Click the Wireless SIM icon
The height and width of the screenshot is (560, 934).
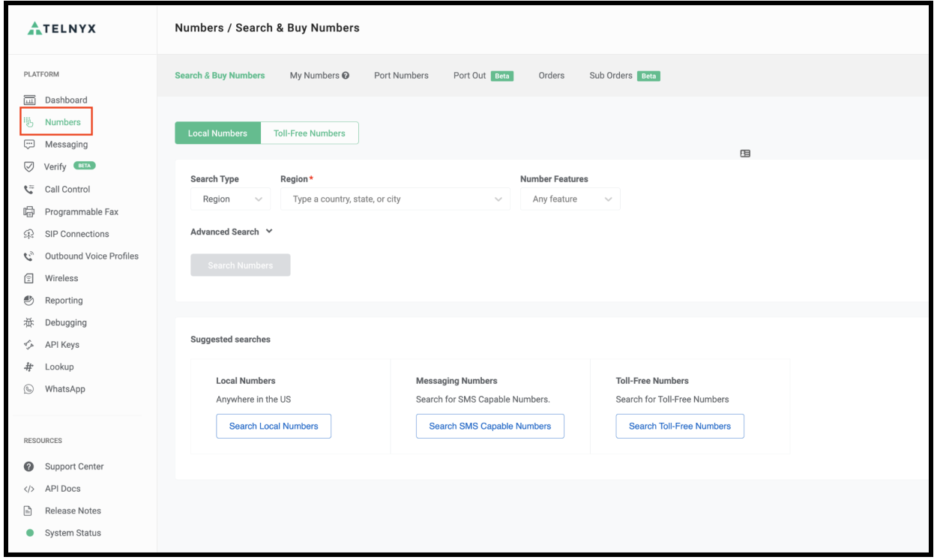coord(30,278)
